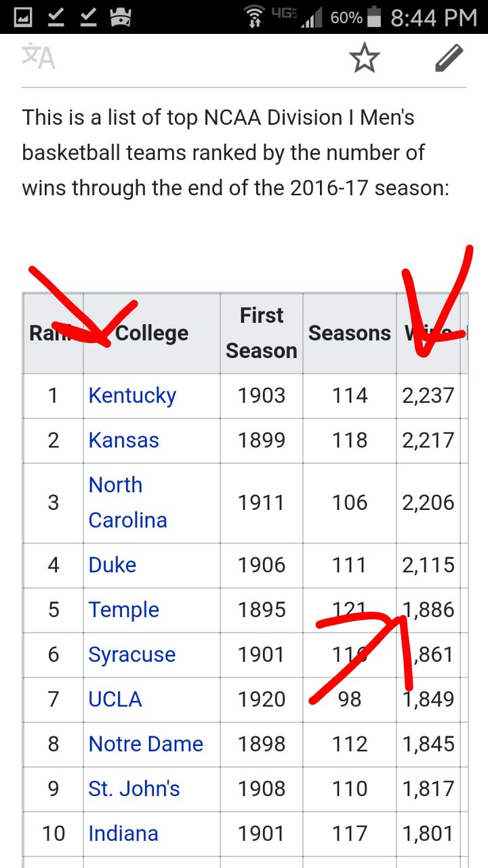Tap the star watchlist icon
The width and height of the screenshot is (488, 868).
(365, 58)
